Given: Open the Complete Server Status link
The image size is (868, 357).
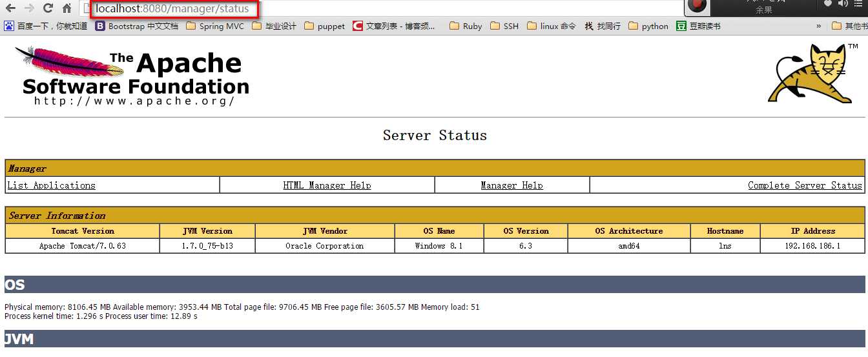Looking at the screenshot, I should click(x=805, y=185).
